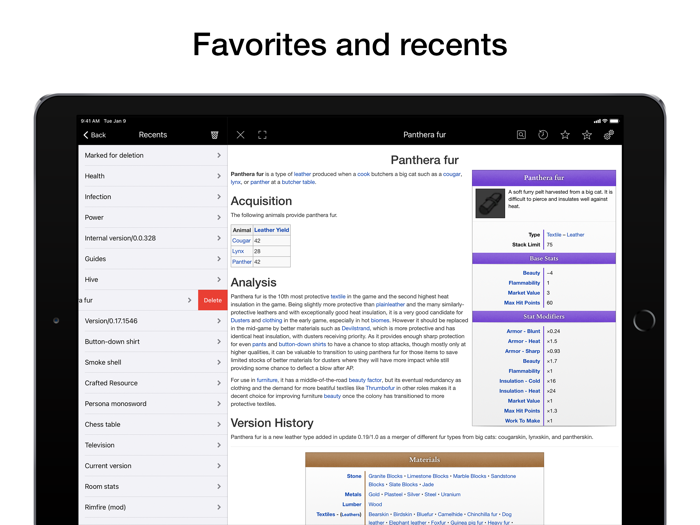Open 'Armor - Sharp' stat modifier link
Screen dimensions: 700x525
[x=522, y=351]
